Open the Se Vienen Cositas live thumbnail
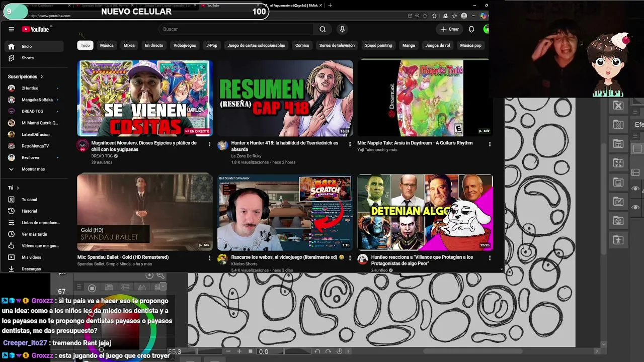 [x=145, y=98]
